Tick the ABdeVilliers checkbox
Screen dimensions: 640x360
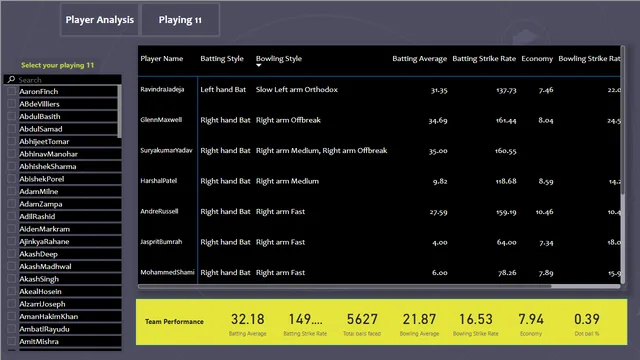click(x=11, y=104)
